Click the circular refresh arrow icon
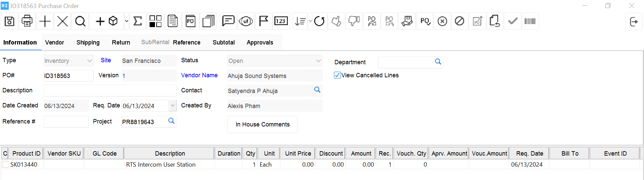644x180 pixels. (319, 21)
